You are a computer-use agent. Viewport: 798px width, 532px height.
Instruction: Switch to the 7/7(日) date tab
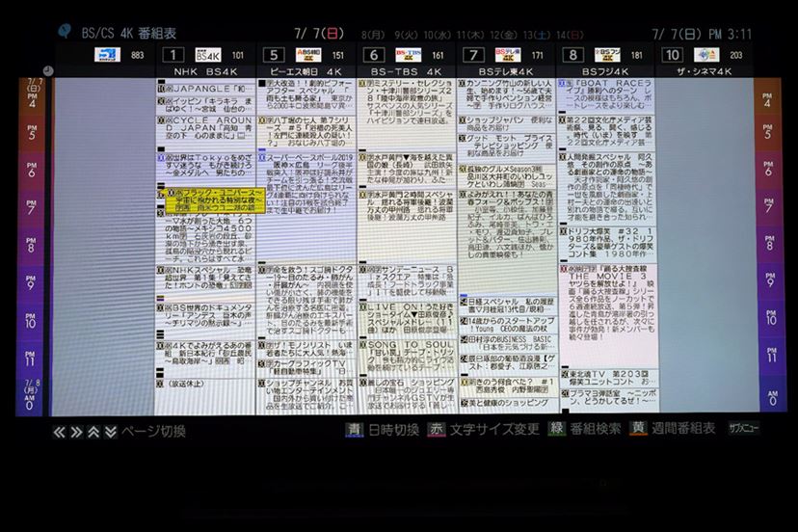click(319, 34)
